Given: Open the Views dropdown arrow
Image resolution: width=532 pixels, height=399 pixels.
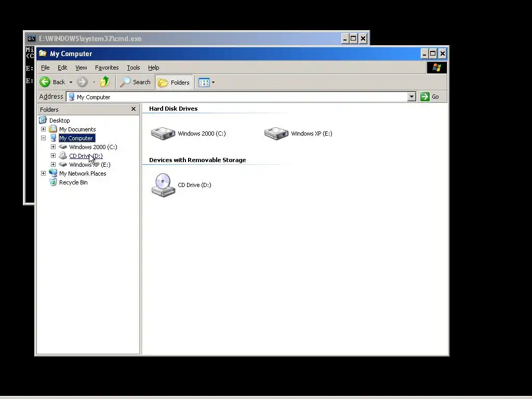Looking at the screenshot, I should click(x=213, y=82).
